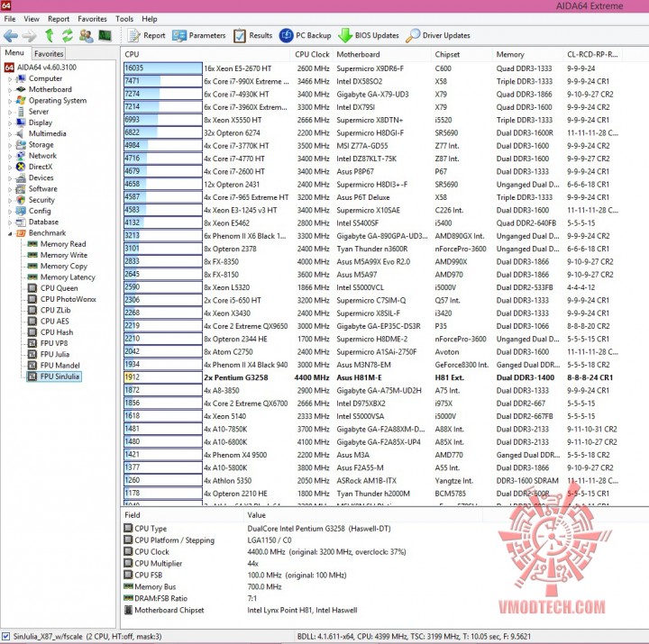Start PC Backup from toolbar
Image resolution: width=649 pixels, height=644 pixels.
pos(306,35)
